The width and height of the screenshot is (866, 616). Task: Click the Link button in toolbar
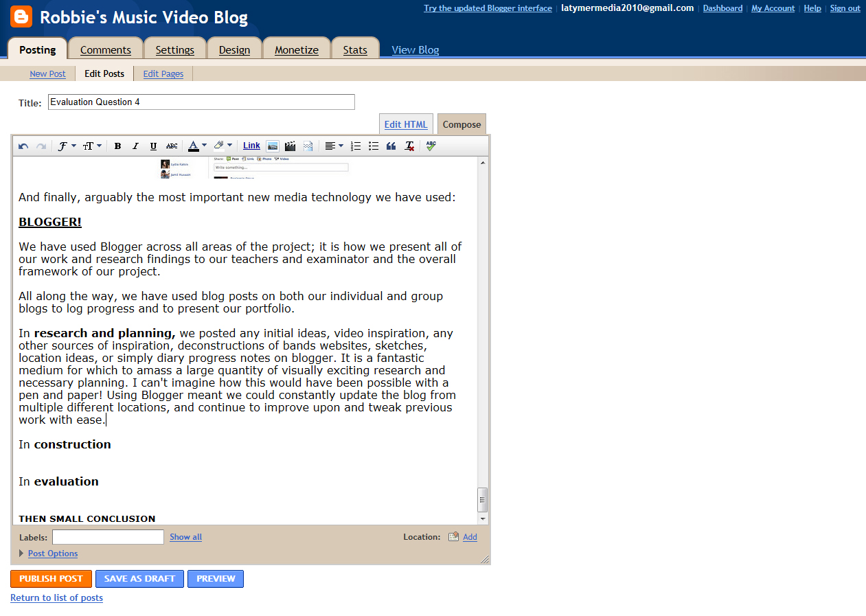[x=251, y=146]
